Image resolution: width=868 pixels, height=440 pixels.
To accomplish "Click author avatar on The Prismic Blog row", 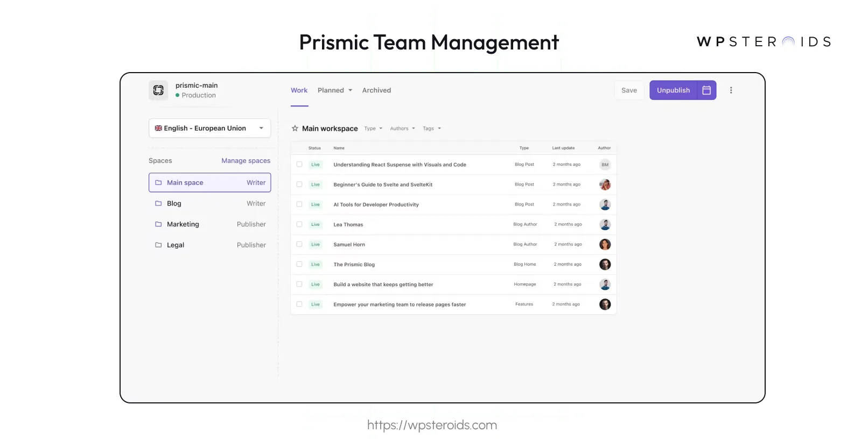I will 605,264.
